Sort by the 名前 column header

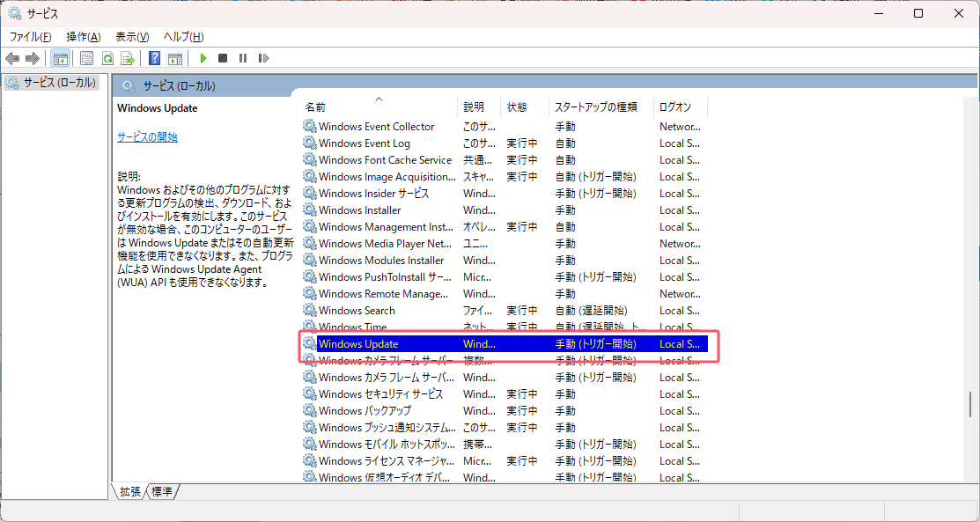point(315,107)
